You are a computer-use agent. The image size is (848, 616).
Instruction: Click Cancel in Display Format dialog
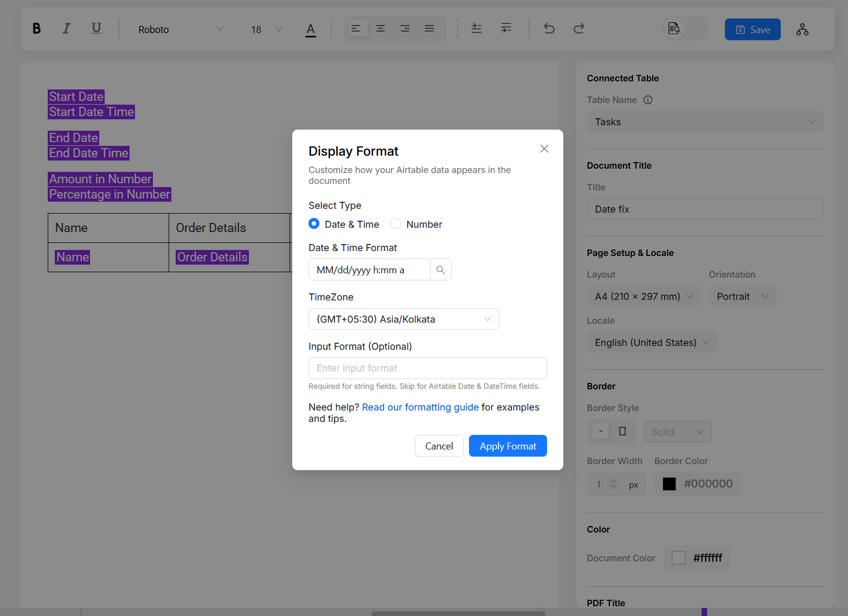[x=439, y=446]
